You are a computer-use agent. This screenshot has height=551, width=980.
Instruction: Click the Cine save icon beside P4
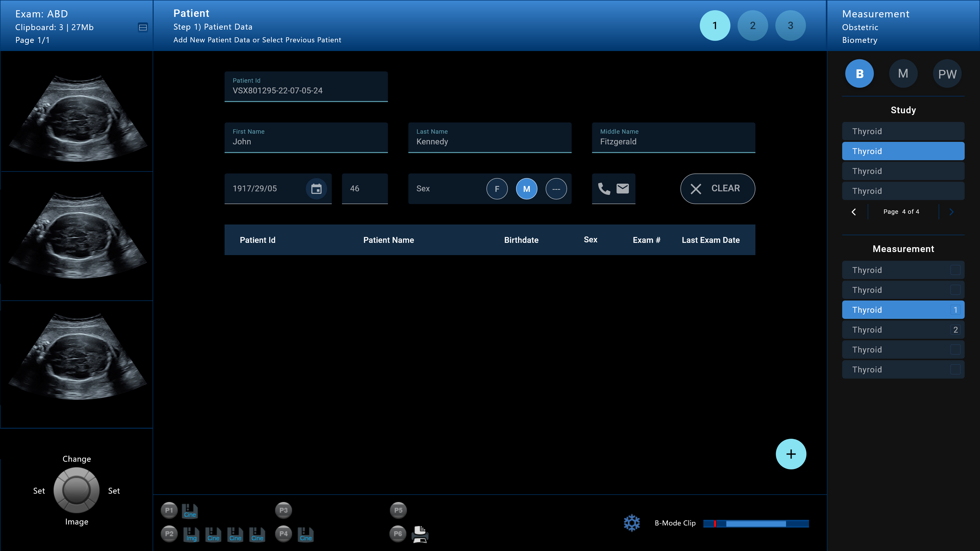point(305,535)
